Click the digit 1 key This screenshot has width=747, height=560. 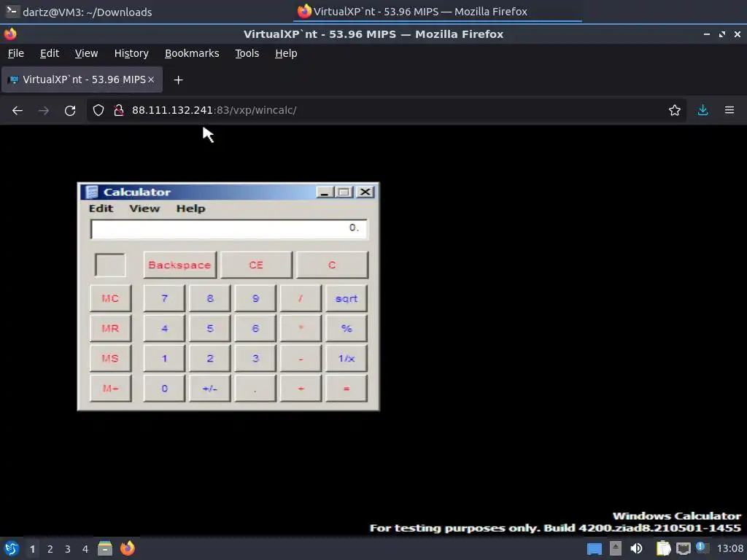coord(164,358)
